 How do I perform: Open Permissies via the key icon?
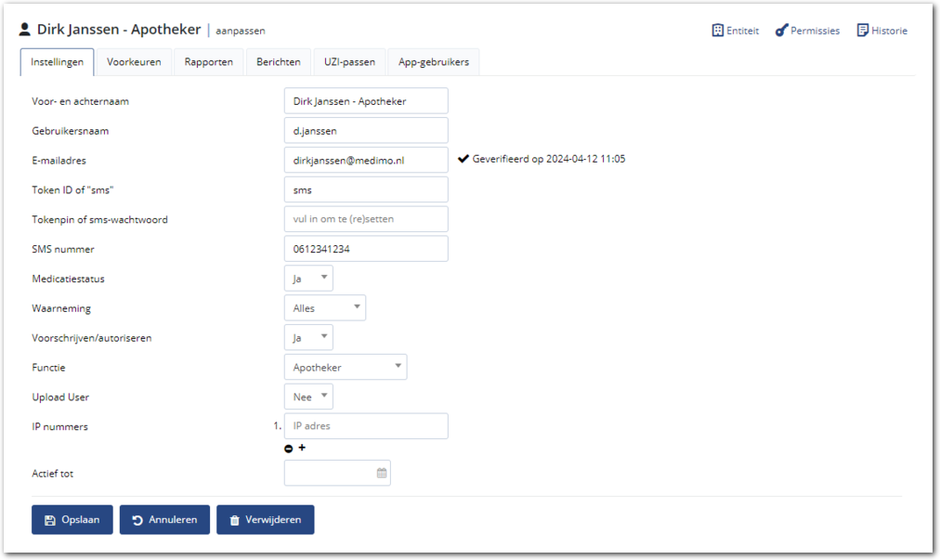tap(782, 31)
